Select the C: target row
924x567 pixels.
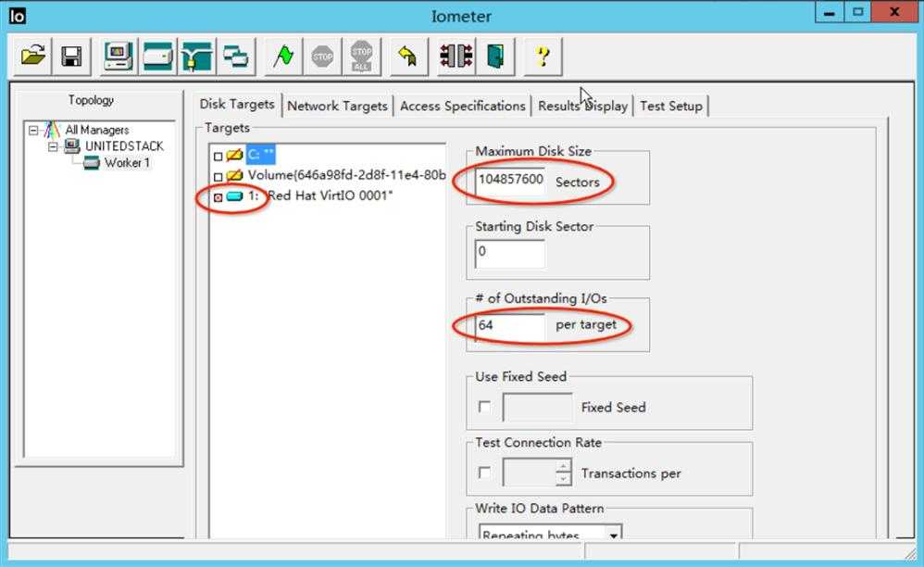(x=260, y=155)
